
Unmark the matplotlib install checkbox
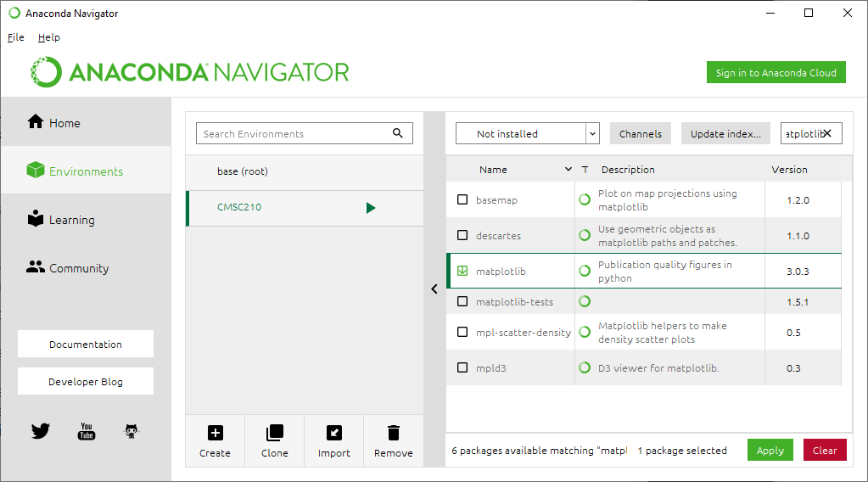click(462, 271)
